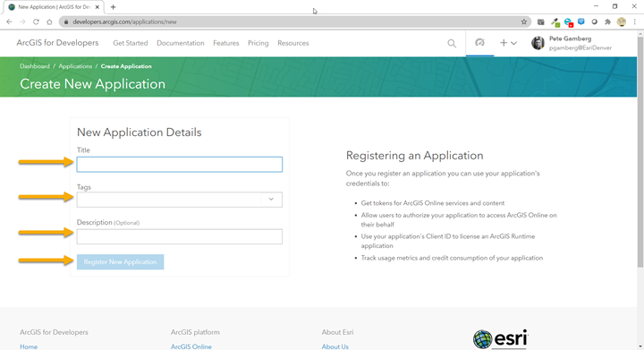Screen dimensions: 644x350
Task: Click the "New Application Details" heading
Action: click(x=140, y=132)
